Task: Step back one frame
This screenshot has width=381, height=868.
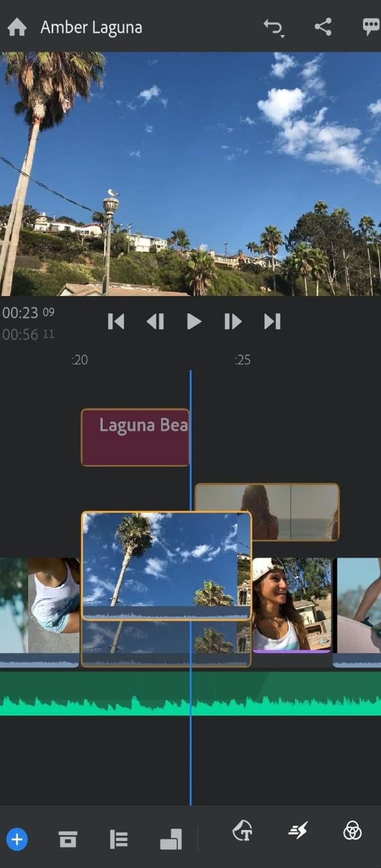Action: [155, 321]
